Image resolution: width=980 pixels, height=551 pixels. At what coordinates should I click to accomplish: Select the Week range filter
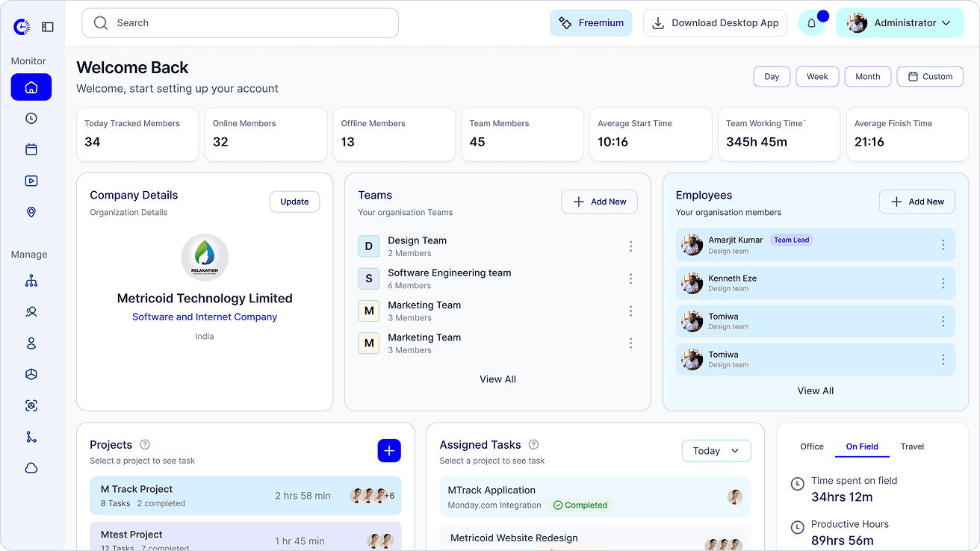tap(817, 77)
